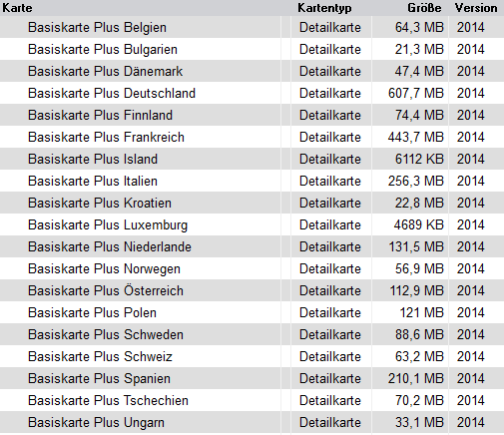This screenshot has height=435, width=504.
Task: Select the Basiskarte Plus Frankreich row
Action: [252, 137]
